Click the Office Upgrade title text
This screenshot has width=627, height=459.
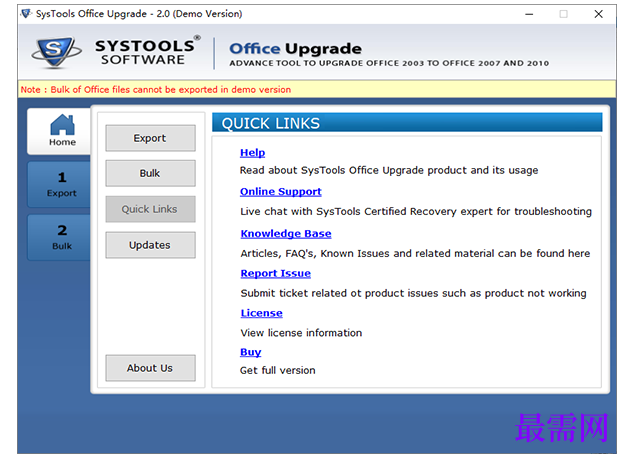click(x=296, y=49)
